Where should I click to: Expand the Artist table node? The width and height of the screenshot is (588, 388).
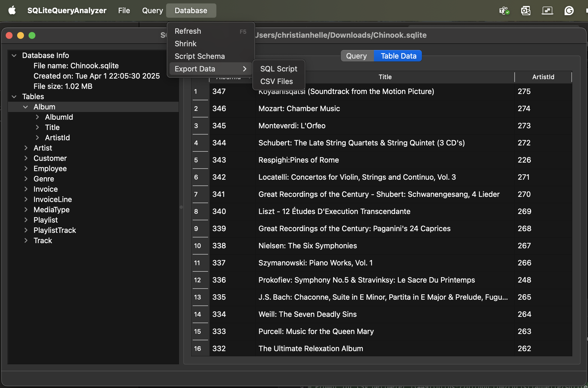[x=26, y=148]
